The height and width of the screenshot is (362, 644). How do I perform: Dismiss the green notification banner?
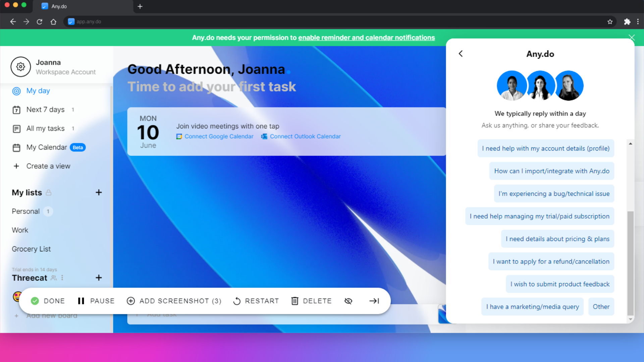632,37
